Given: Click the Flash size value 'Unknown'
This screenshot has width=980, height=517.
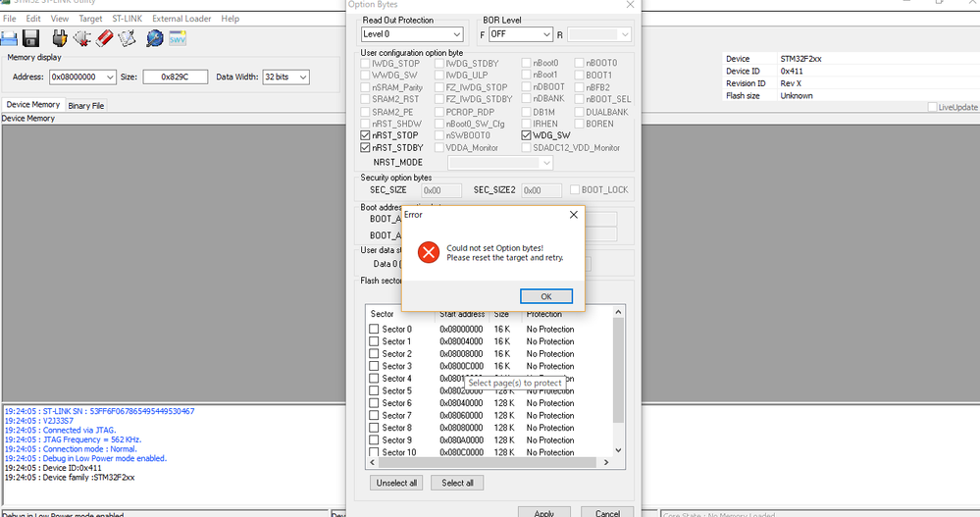Looking at the screenshot, I should [797, 95].
